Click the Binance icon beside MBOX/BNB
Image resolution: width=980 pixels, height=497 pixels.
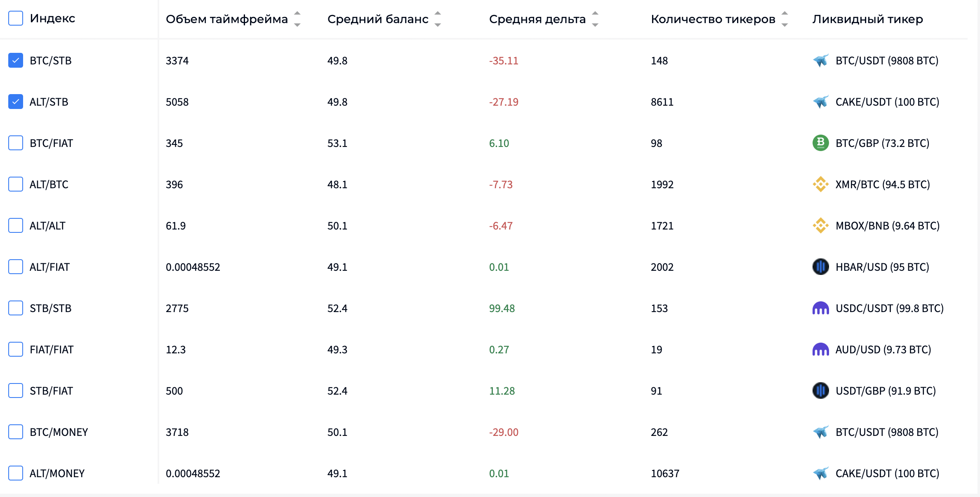pos(820,226)
